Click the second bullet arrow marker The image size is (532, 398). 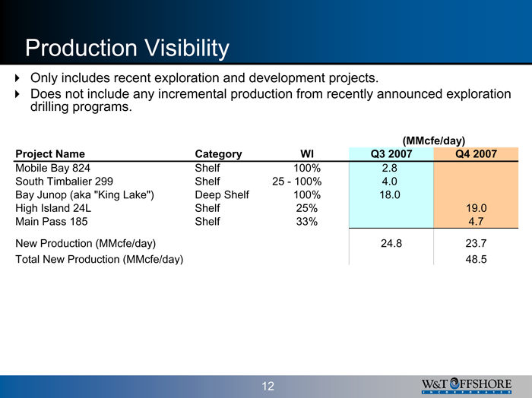click(18, 93)
